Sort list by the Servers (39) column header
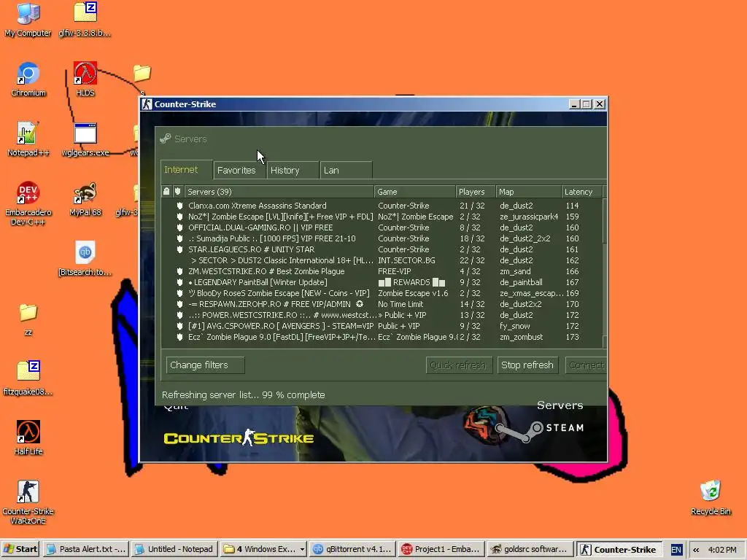This screenshot has height=560, width=747. [279, 192]
